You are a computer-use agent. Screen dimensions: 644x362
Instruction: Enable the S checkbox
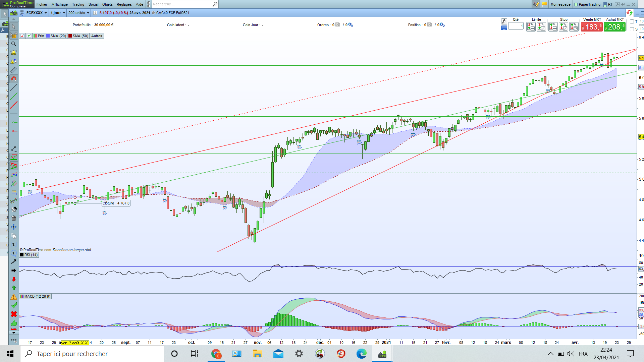(x=632, y=29)
